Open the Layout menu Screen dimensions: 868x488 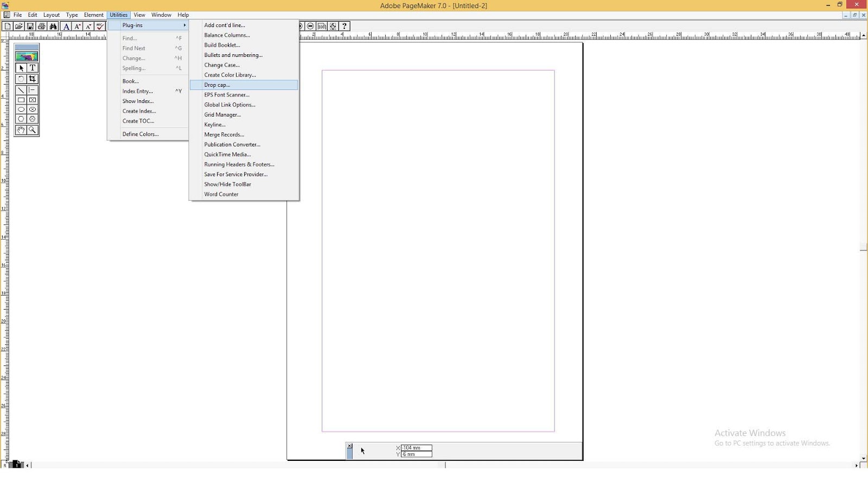tap(52, 15)
